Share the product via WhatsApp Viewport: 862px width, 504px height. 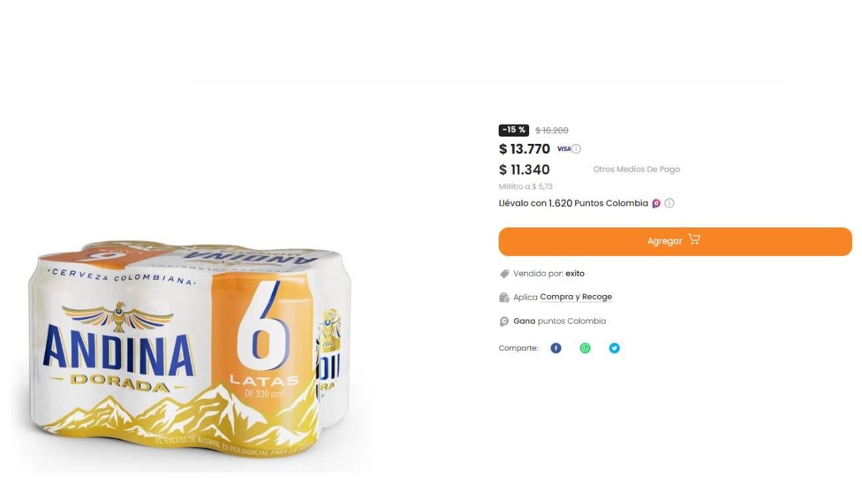pyautogui.click(x=585, y=347)
